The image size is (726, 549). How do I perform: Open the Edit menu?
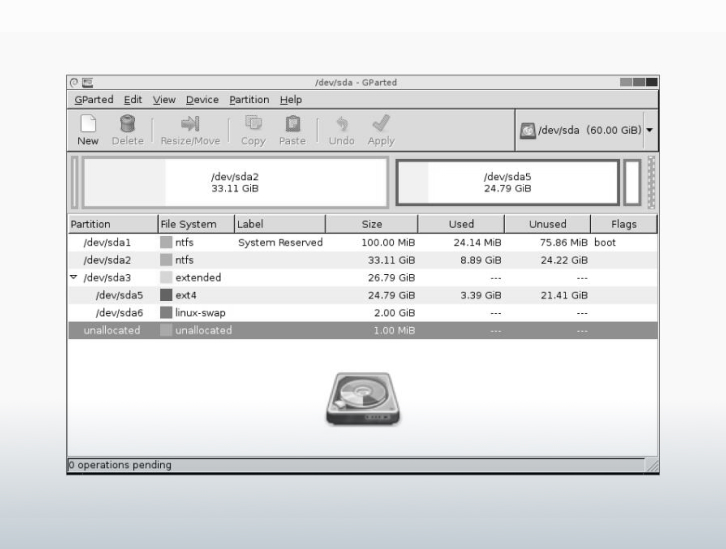pyautogui.click(x=133, y=100)
